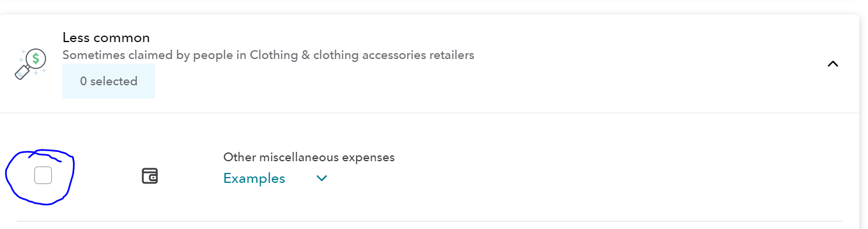Check the box left of the wallet icon
Screen dimensions: 868x229
click(x=43, y=175)
